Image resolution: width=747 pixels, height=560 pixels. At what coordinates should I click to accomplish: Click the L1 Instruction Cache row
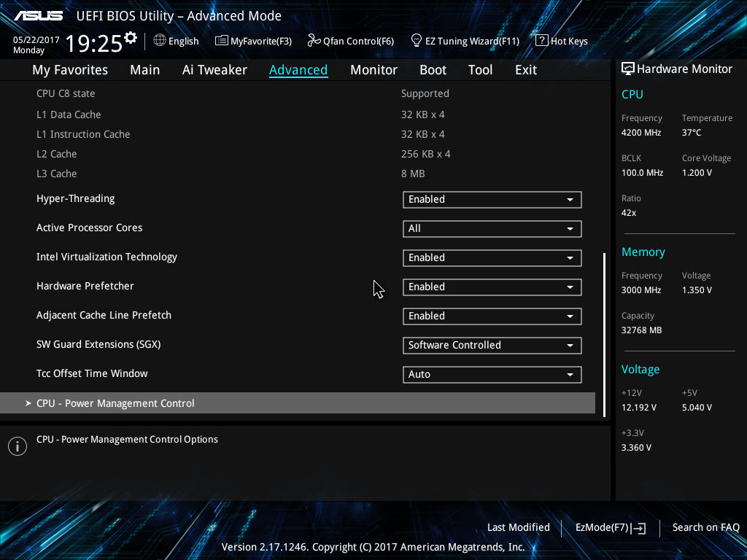[x=298, y=134]
